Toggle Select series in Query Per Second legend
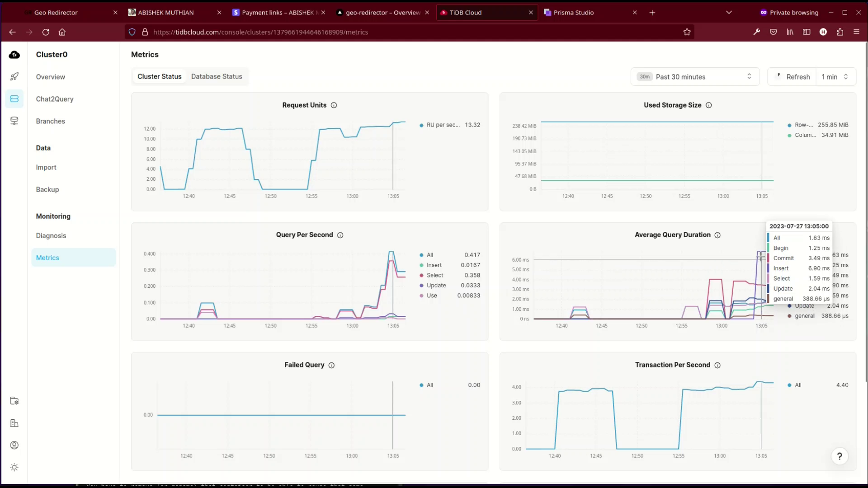 [434, 275]
